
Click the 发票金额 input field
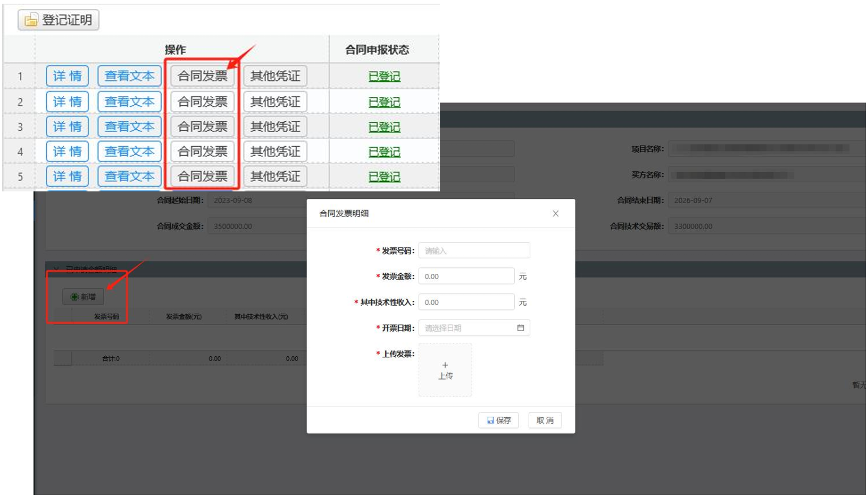tap(466, 276)
